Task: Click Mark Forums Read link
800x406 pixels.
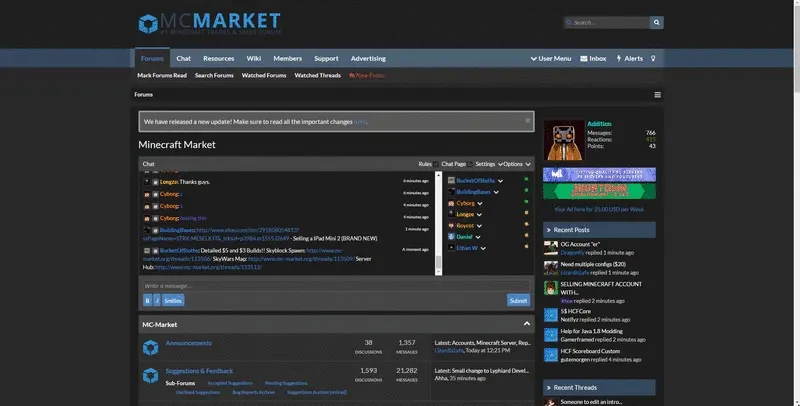Action: (x=162, y=75)
